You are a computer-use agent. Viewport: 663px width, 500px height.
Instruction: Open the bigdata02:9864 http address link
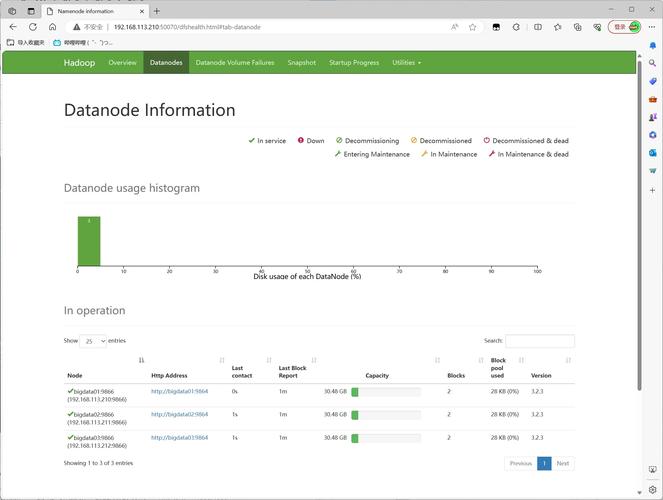click(179, 414)
